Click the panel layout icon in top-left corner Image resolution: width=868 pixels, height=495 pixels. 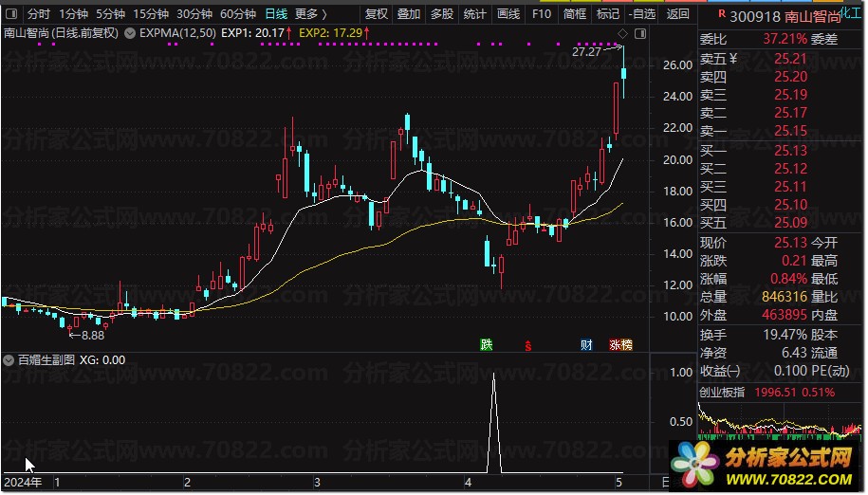[x=11, y=13]
